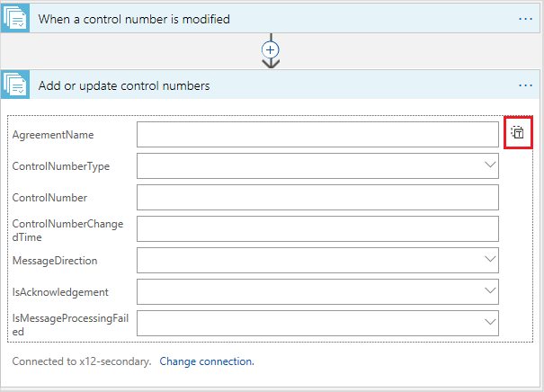Click the AgreementName input field
Screen dimensions: 544x392
pyautogui.click(x=317, y=134)
